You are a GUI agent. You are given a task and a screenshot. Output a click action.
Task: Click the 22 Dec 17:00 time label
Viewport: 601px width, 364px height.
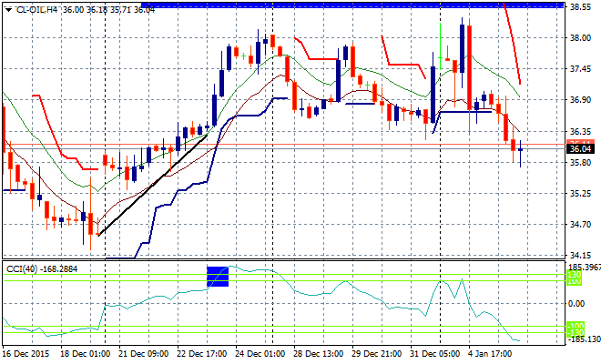click(x=201, y=353)
